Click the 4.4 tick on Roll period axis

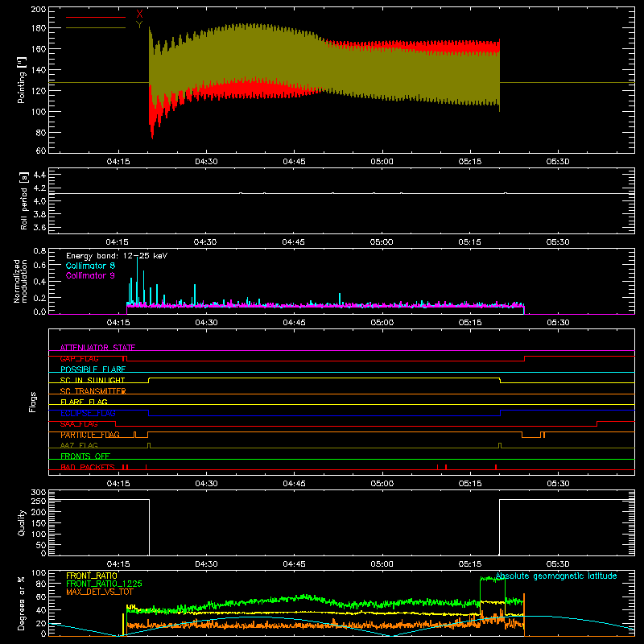pos(39,175)
